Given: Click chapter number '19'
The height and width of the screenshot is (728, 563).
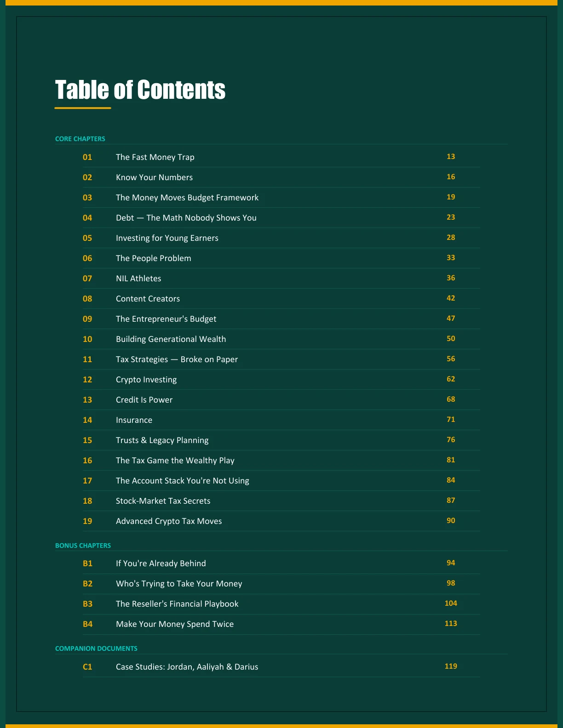Looking at the screenshot, I should click(87, 521).
